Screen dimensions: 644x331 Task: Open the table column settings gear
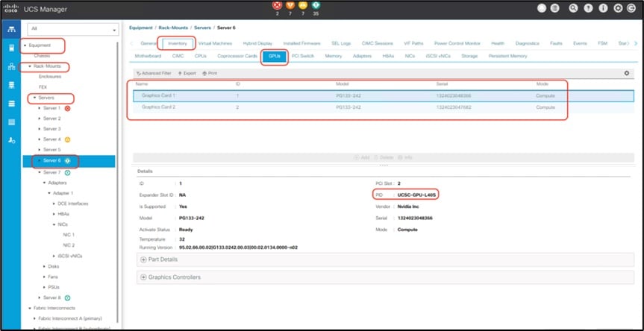(626, 73)
